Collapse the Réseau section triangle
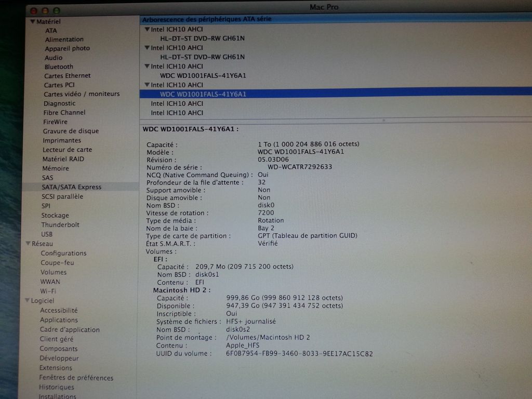 pyautogui.click(x=28, y=243)
